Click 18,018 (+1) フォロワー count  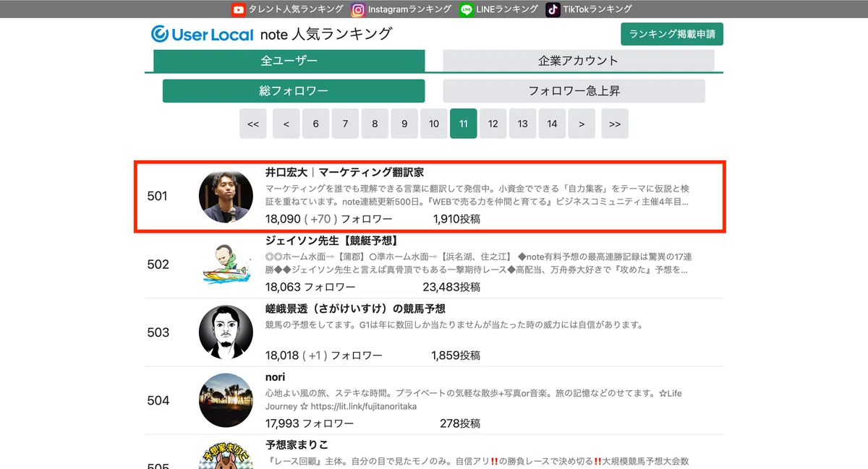pos(324,355)
